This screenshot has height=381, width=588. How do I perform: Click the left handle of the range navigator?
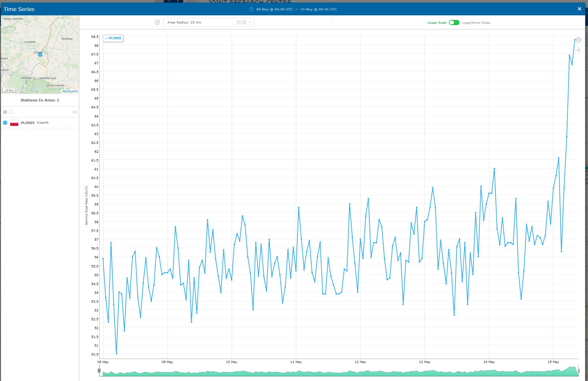[x=99, y=371]
